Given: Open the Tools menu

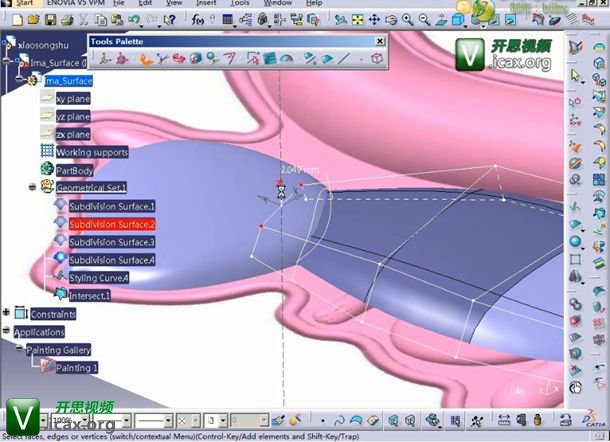Looking at the screenshot, I should pyautogui.click(x=239, y=4).
